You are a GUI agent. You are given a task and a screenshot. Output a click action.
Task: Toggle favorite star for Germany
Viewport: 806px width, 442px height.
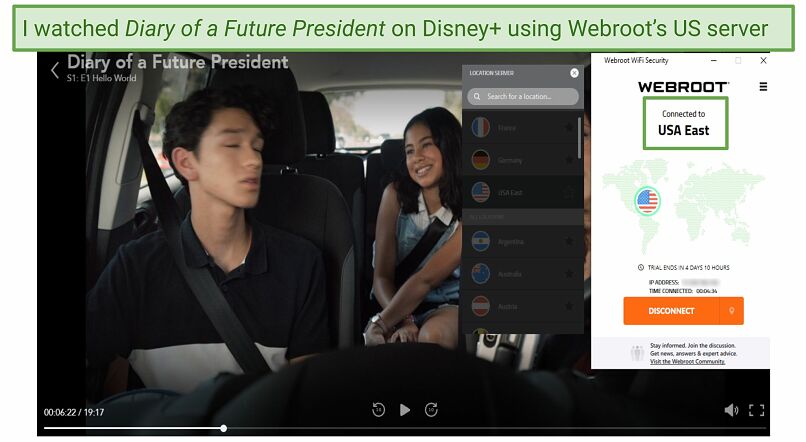click(569, 160)
